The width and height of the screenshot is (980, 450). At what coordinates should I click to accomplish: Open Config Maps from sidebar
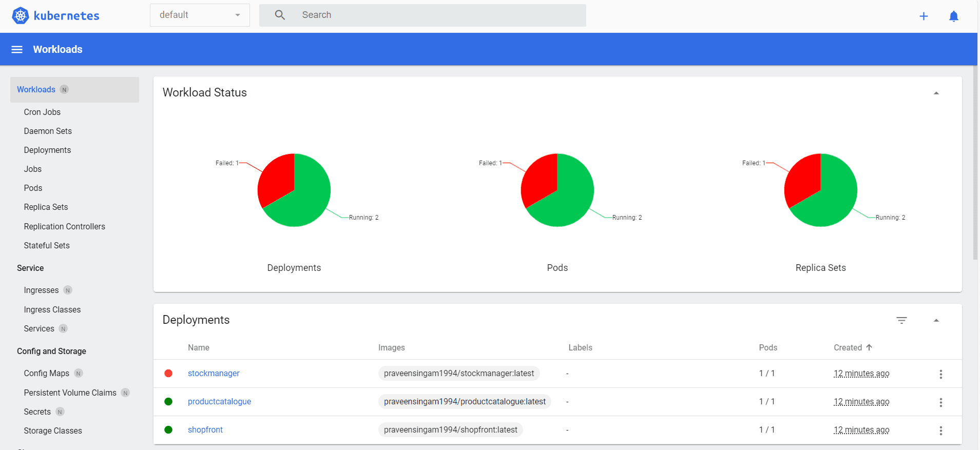46,373
